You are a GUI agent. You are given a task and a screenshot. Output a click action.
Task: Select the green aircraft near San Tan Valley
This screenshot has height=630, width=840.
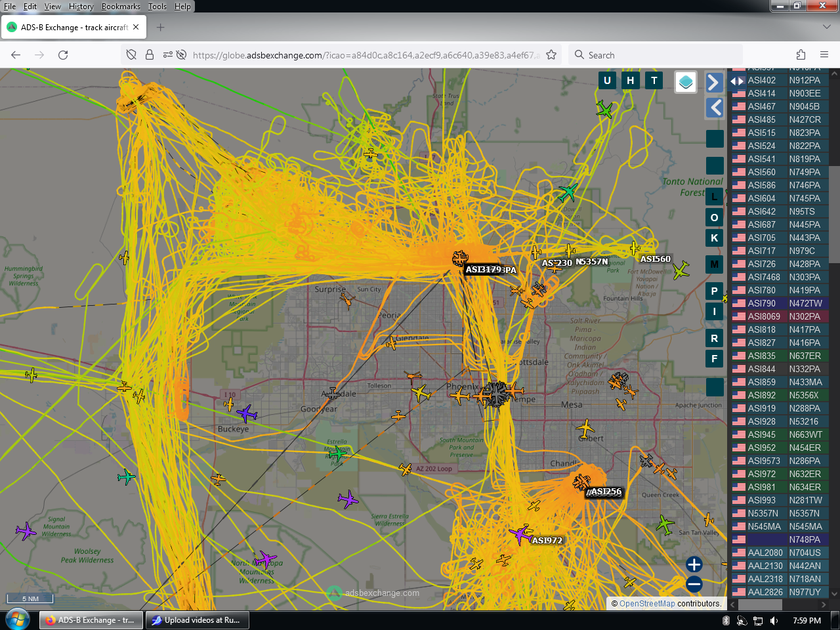click(665, 525)
